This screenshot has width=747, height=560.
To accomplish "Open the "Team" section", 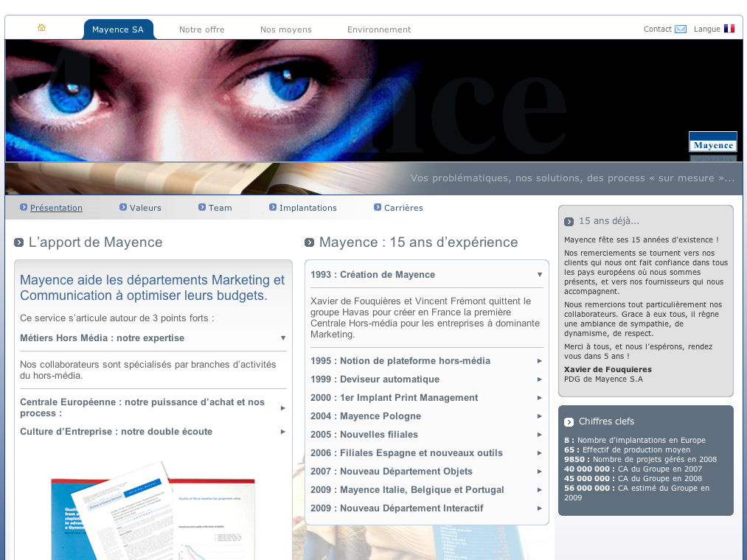I will click(219, 208).
